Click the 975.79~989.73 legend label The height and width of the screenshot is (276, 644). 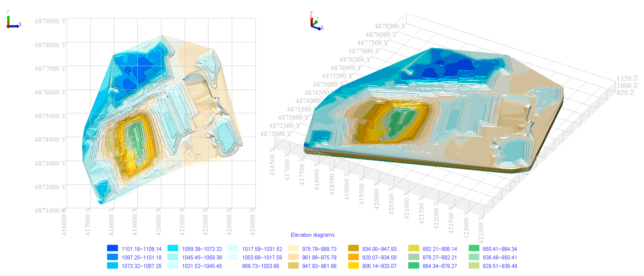click(319, 249)
